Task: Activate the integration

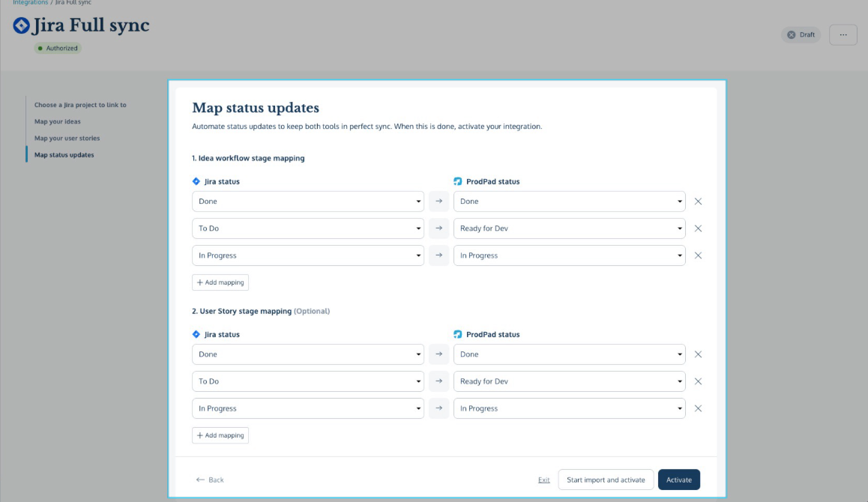Action: (678, 480)
